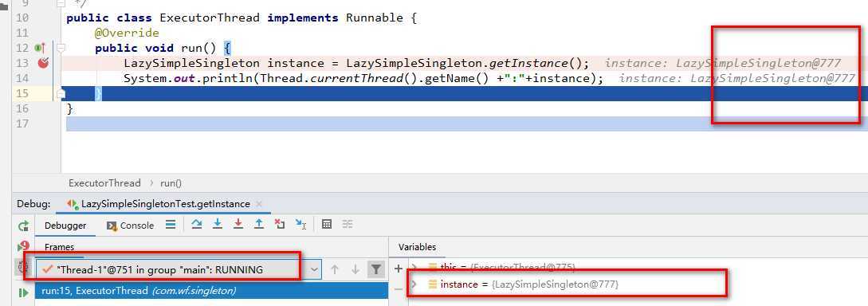The width and height of the screenshot is (868, 306).
Task: Select the run:15, ExecutorThread stack frame
Action: (x=211, y=291)
